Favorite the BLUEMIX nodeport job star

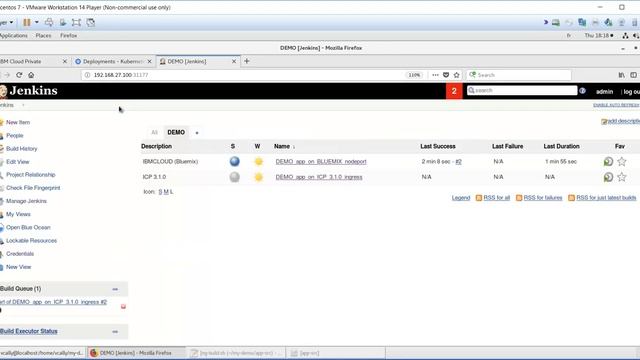pos(622,162)
